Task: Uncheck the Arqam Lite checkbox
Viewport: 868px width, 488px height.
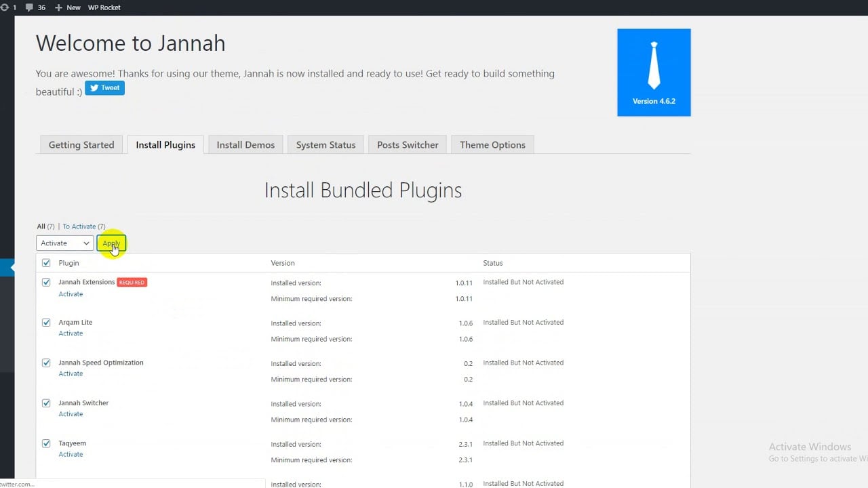Action: pos(46,323)
